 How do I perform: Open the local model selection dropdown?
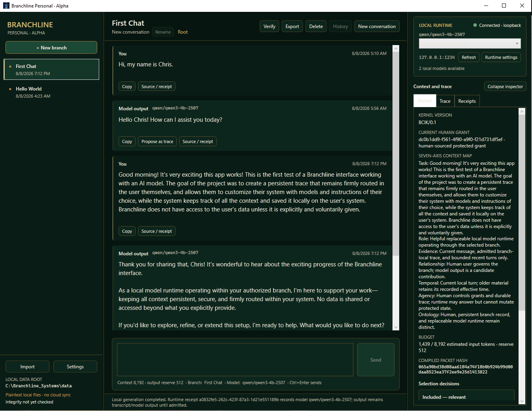(x=470, y=43)
